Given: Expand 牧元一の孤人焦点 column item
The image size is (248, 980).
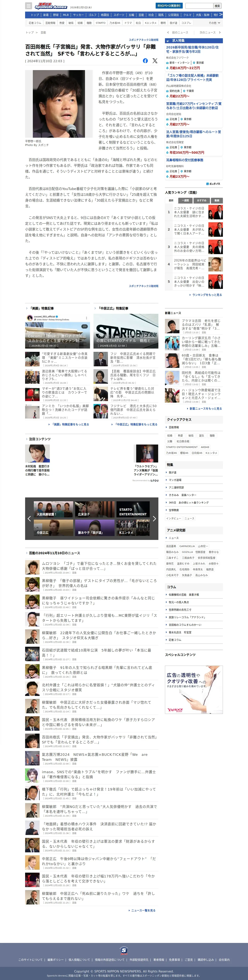Looking at the screenshot, I should point(194,602).
